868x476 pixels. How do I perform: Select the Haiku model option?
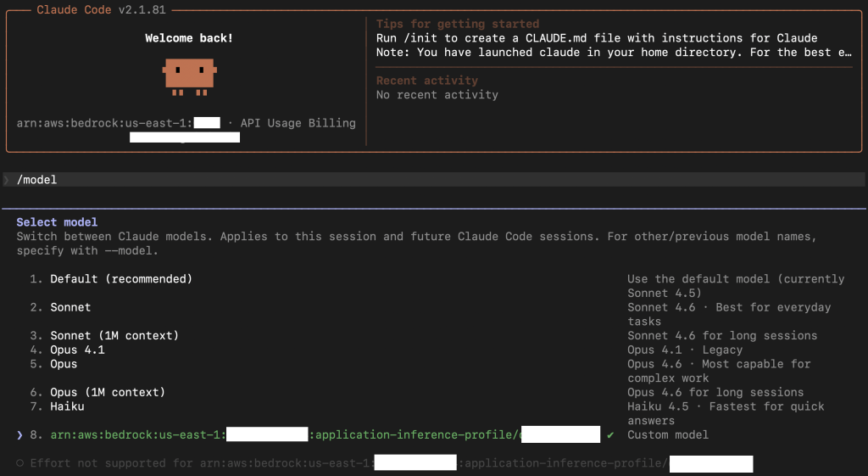point(67,406)
